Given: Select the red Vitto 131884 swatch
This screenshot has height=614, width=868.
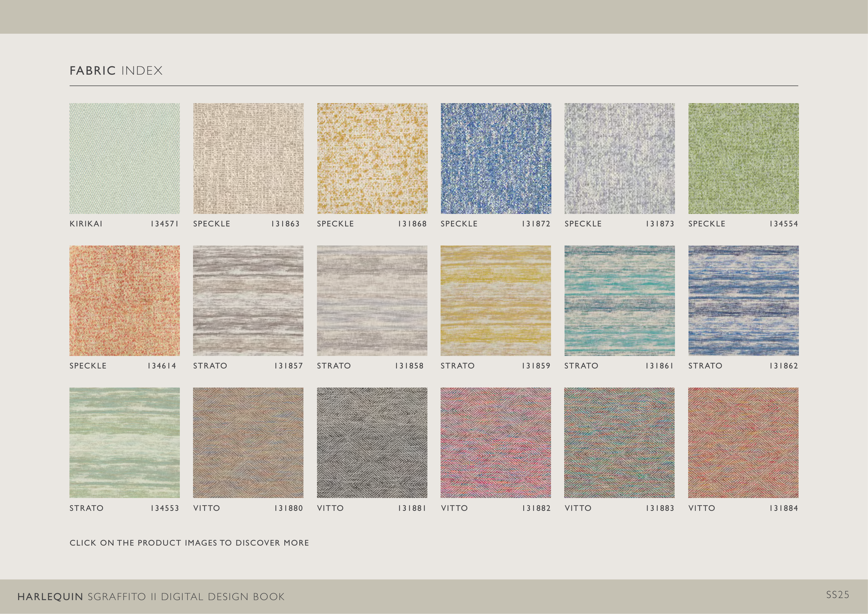Looking at the screenshot, I should (743, 443).
